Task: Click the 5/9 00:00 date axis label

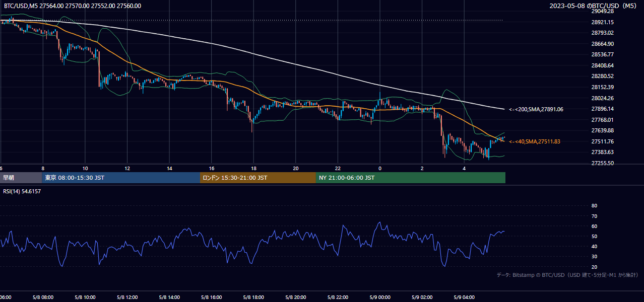Action: point(380,297)
